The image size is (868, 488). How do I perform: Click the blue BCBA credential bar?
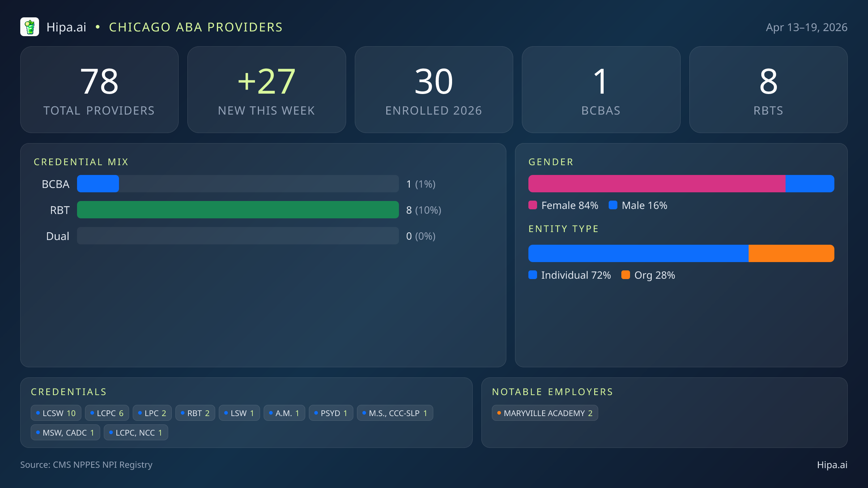pyautogui.click(x=98, y=184)
